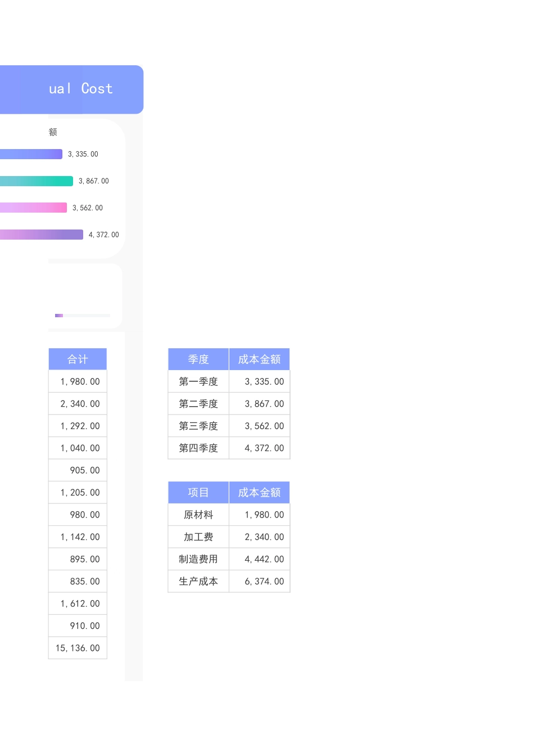Click the 生产成本 value 6,374.00
The height and width of the screenshot is (756, 534).
click(259, 581)
